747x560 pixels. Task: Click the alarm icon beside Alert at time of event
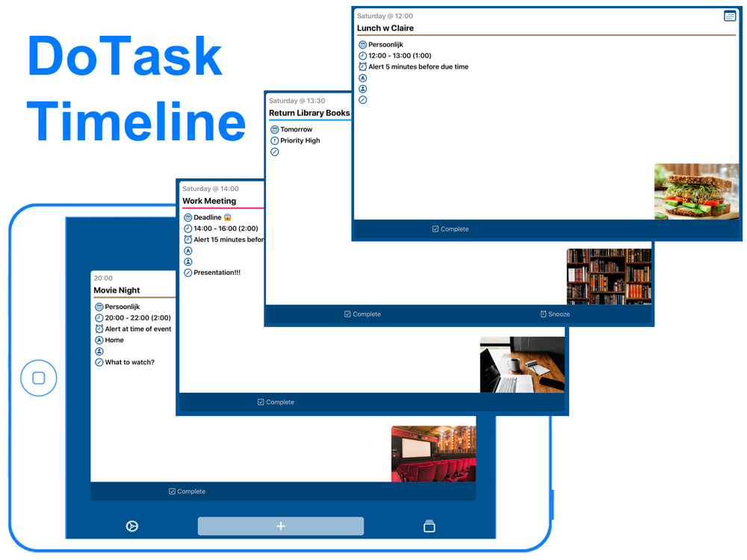click(99, 329)
